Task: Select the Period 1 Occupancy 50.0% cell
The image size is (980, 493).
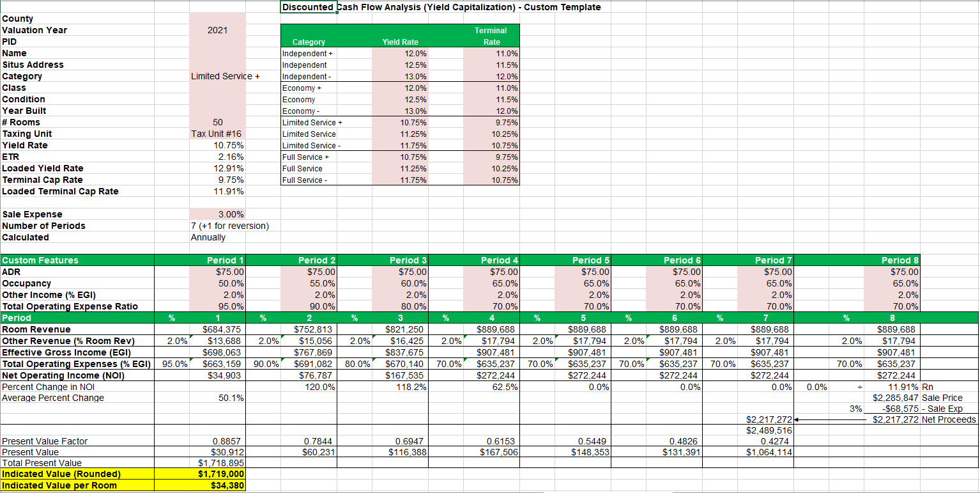Action: point(217,283)
